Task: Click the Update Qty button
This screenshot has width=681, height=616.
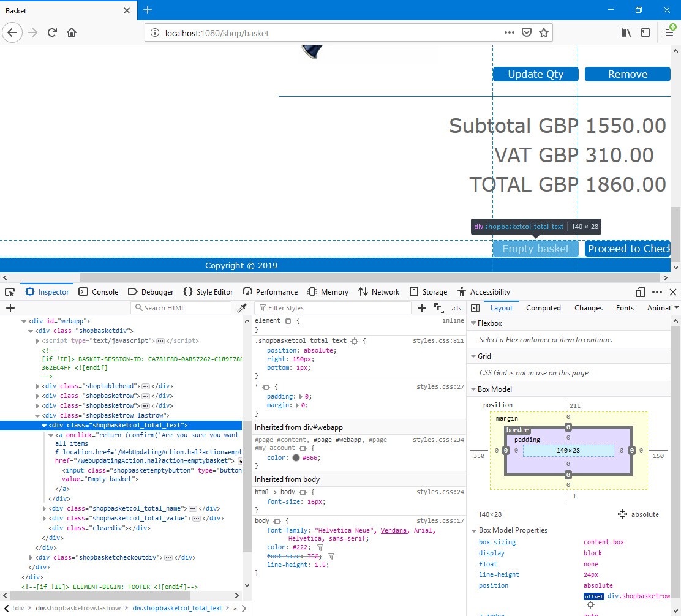Action: tap(535, 74)
